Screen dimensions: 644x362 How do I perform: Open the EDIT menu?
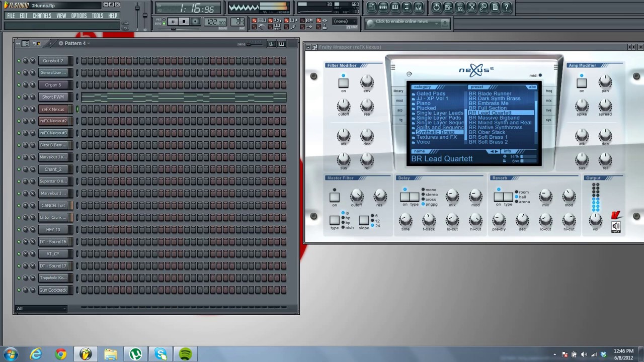pos(24,16)
